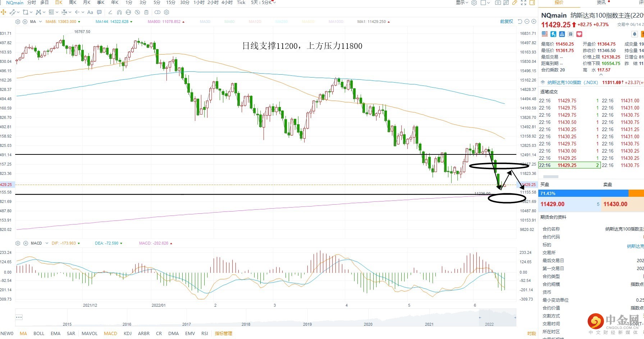Viewport: 644px width, 339px height.
Task: Activate the eraser drawing tool
Action: [x=110, y=12]
